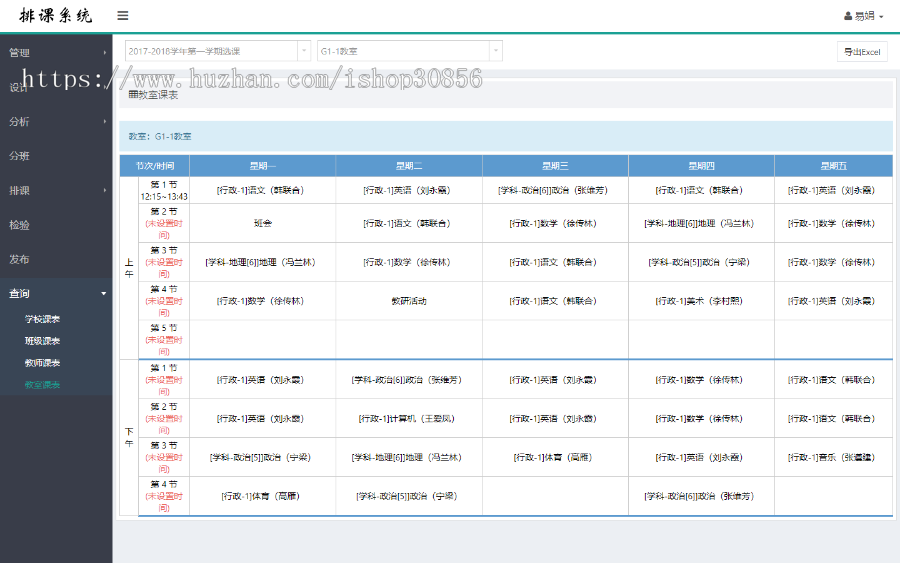The image size is (900, 563).
Task: Click the hamburger menu icon to collapse sidebar
Action: (x=123, y=16)
